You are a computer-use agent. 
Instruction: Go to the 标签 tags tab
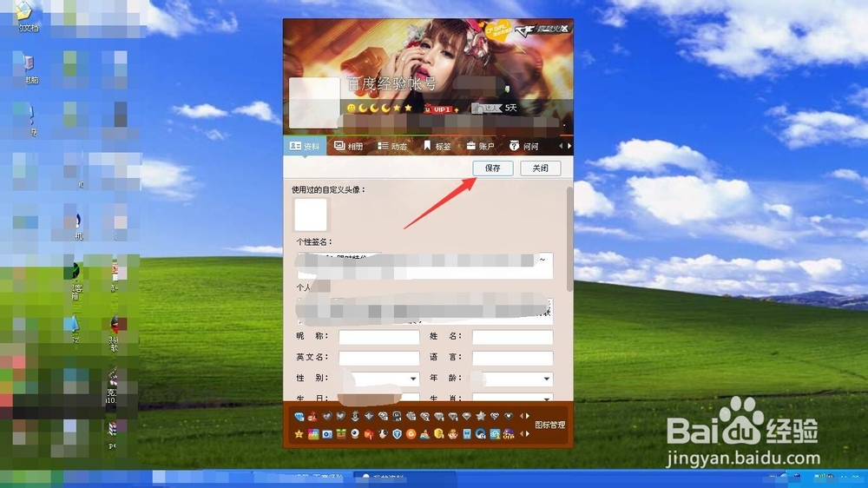pos(437,146)
